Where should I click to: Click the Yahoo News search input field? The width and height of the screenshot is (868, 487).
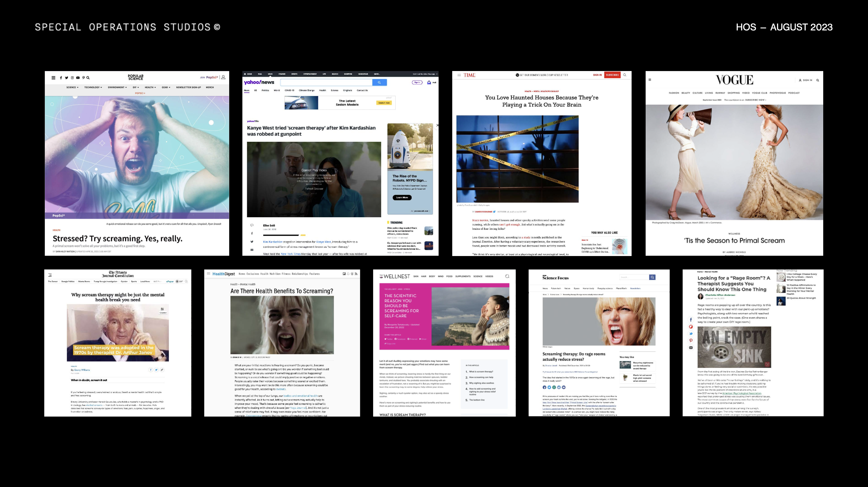pos(326,83)
